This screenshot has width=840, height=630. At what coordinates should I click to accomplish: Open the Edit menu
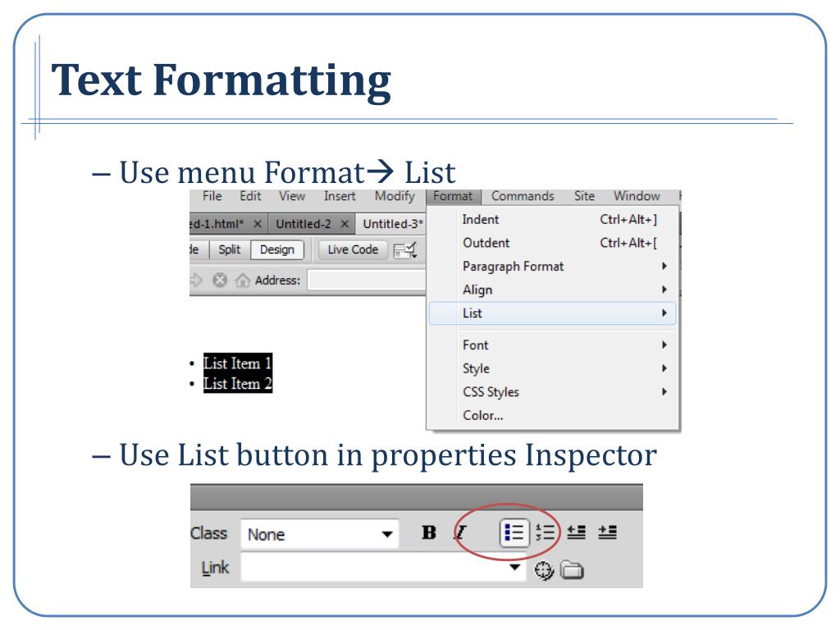250,196
